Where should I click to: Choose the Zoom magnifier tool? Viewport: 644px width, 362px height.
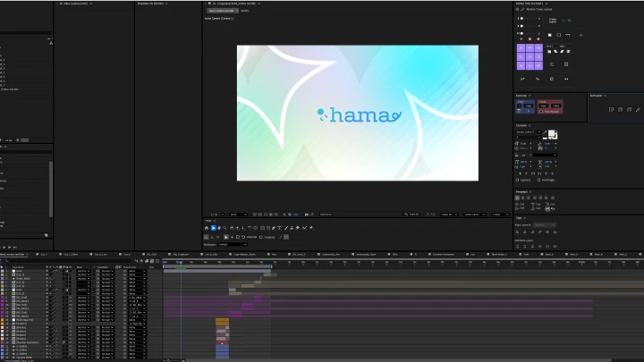tap(225, 228)
